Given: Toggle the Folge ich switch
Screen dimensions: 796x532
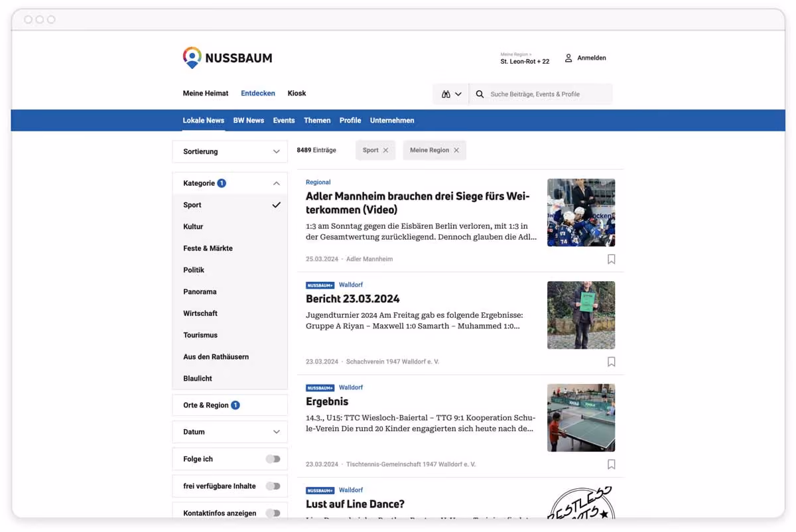Looking at the screenshot, I should click(x=273, y=459).
